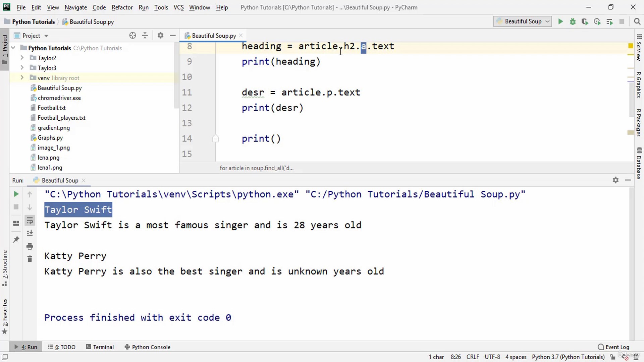The width and height of the screenshot is (644, 362).
Task: Hide the Project tool window
Action: click(173, 36)
